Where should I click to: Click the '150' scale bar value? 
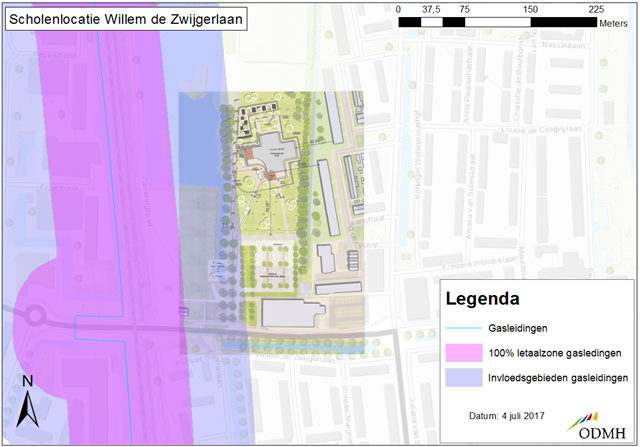point(531,9)
